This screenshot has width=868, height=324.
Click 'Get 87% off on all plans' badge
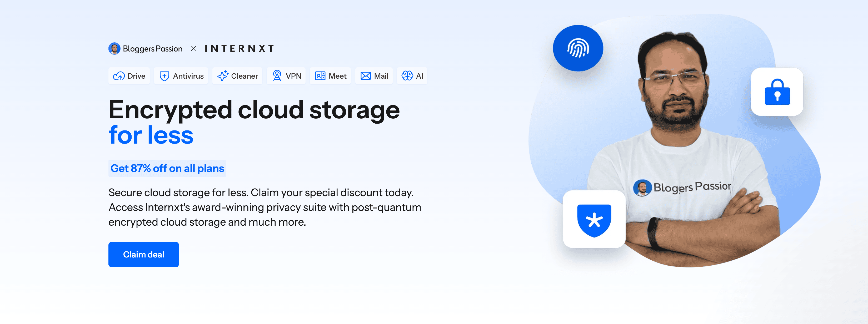point(167,168)
